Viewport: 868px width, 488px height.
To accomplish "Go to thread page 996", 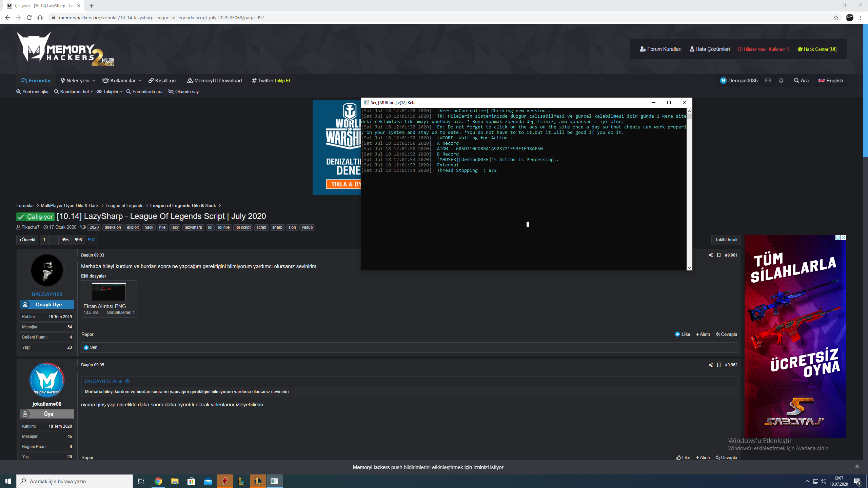I will click(x=78, y=240).
